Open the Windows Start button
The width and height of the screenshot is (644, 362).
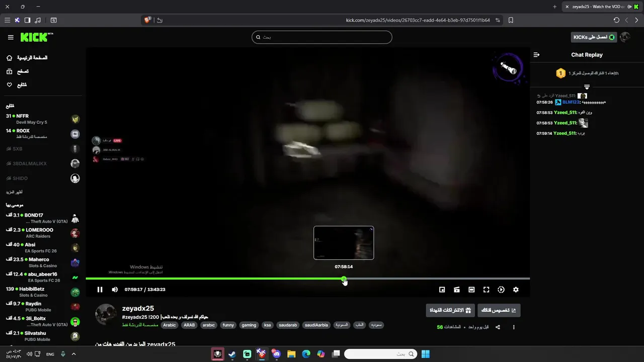(x=425, y=354)
